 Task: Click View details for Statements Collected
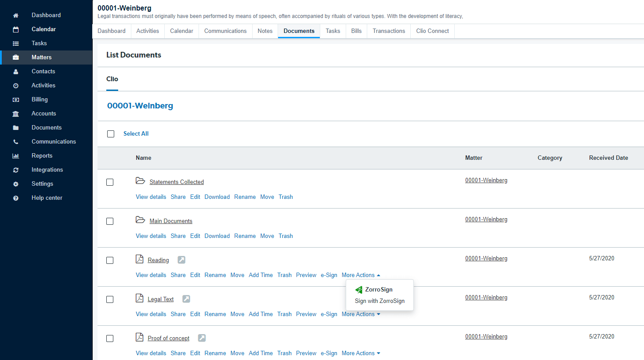(151, 197)
